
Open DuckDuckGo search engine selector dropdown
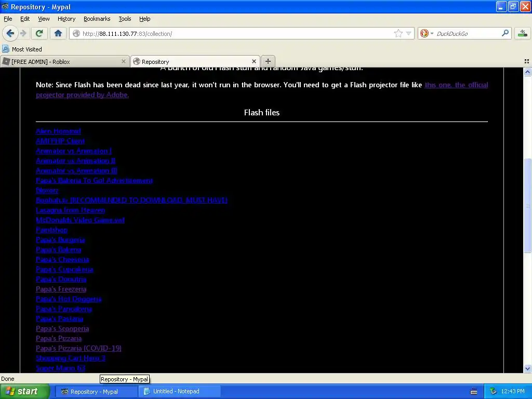427,33
